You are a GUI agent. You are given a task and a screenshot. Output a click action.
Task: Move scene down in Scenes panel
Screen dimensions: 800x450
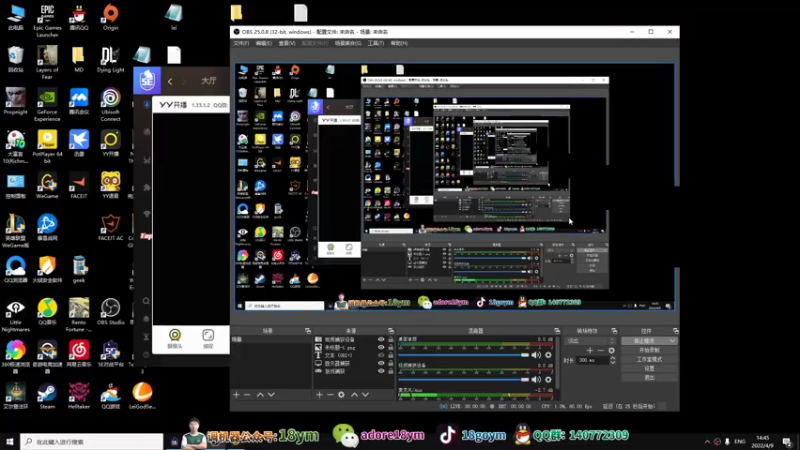point(271,394)
